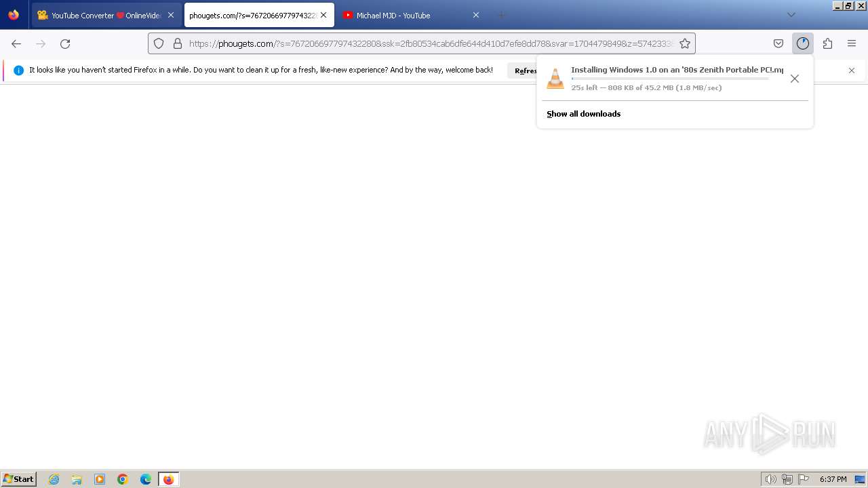This screenshot has width=868, height=488.
Task: Bookmark this page with star icon
Action: (x=685, y=43)
